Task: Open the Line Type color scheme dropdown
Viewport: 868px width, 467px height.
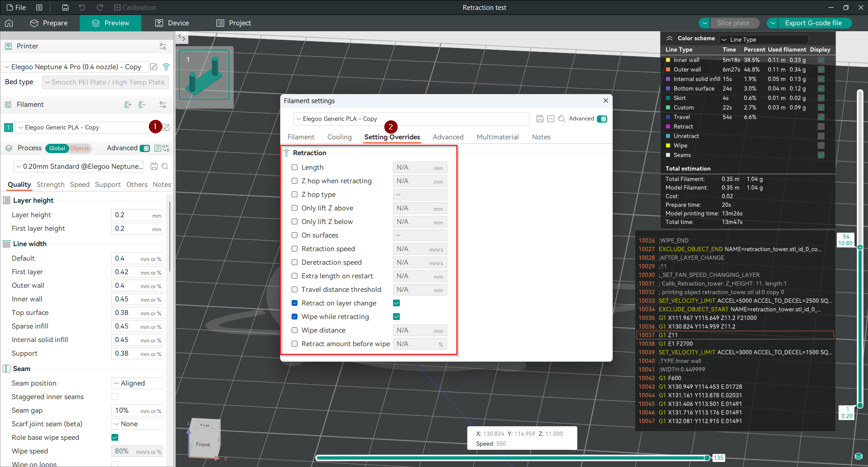Action: click(764, 39)
